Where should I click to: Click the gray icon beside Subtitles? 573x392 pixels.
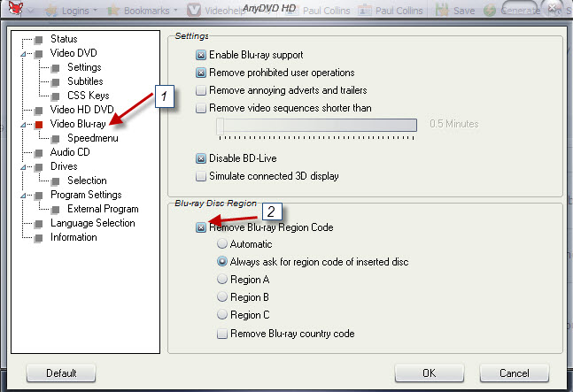[56, 82]
